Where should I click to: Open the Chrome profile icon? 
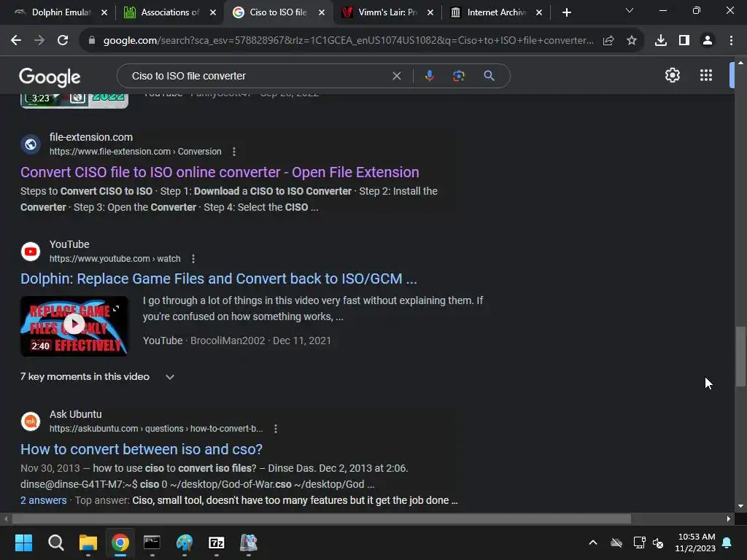click(708, 41)
